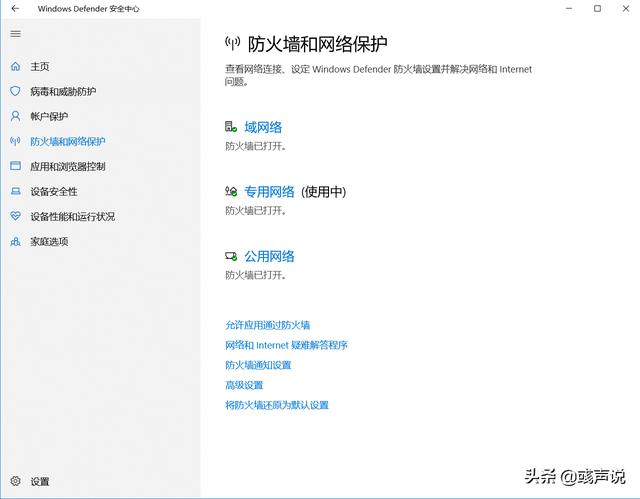
Task: Open the 公用网络 firewall settings
Action: coord(269,256)
